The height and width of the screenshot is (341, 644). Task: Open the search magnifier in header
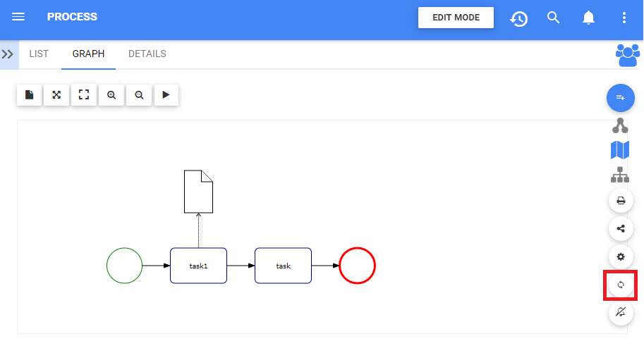pyautogui.click(x=554, y=18)
